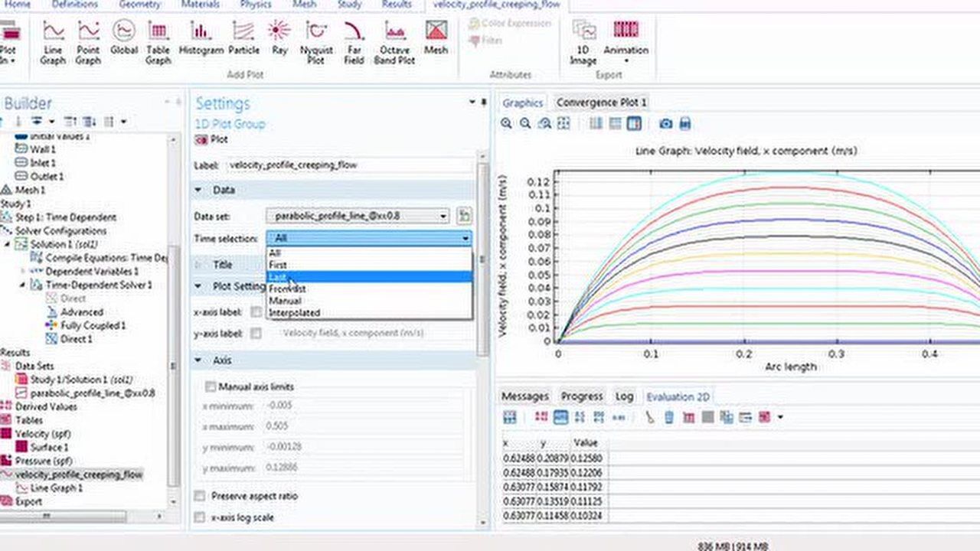980x551 pixels.
Task: Click the Nyquist Plot icon
Action: pos(316,41)
